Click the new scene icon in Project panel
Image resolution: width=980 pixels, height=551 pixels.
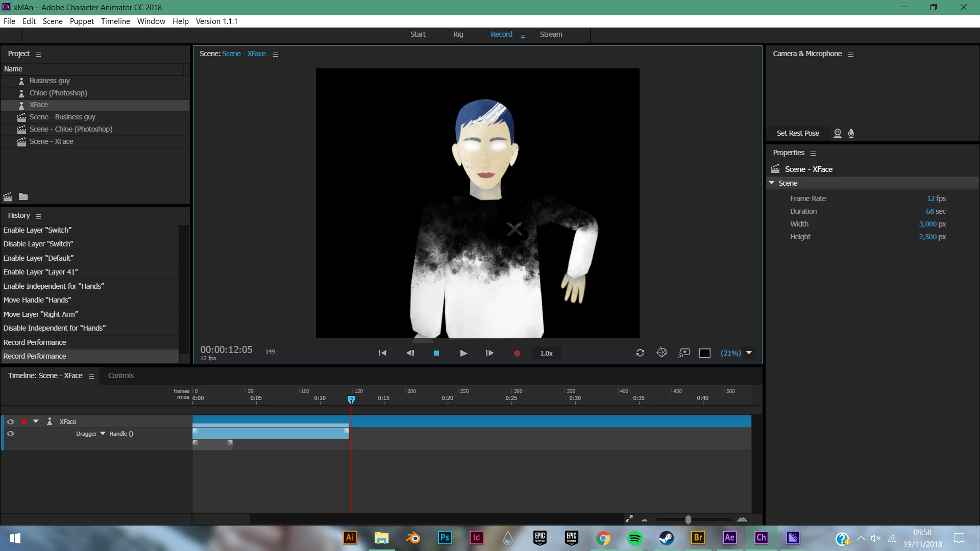(8, 197)
